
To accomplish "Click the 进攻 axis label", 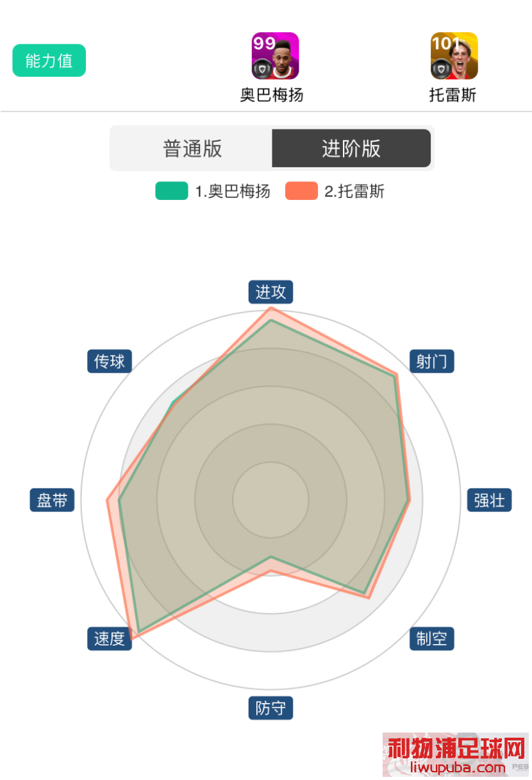I will point(270,292).
